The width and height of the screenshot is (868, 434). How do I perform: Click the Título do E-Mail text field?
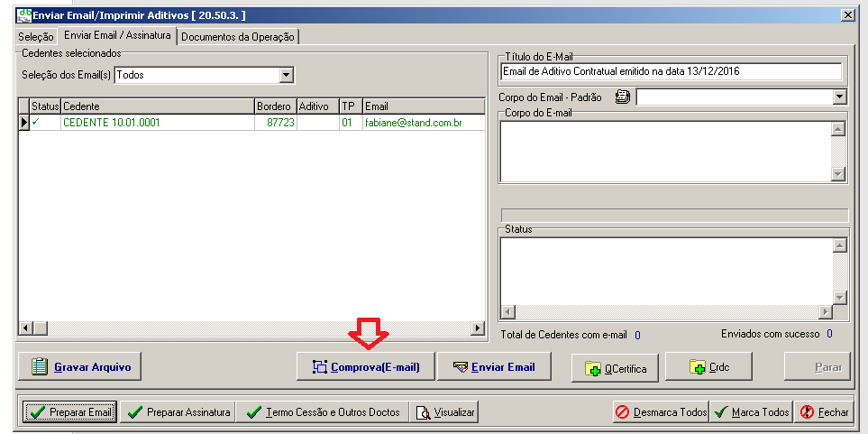(672, 71)
